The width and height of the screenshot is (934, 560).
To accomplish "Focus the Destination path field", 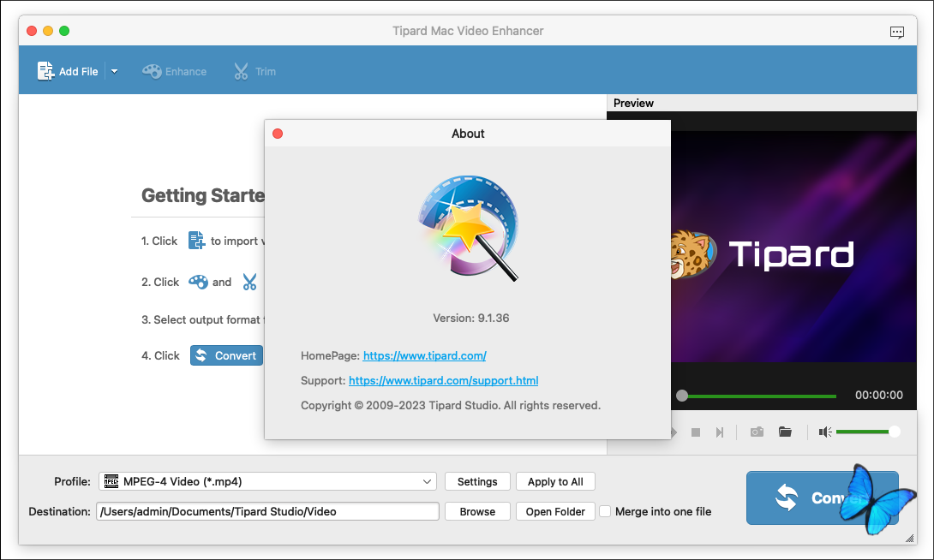I will (x=267, y=511).
